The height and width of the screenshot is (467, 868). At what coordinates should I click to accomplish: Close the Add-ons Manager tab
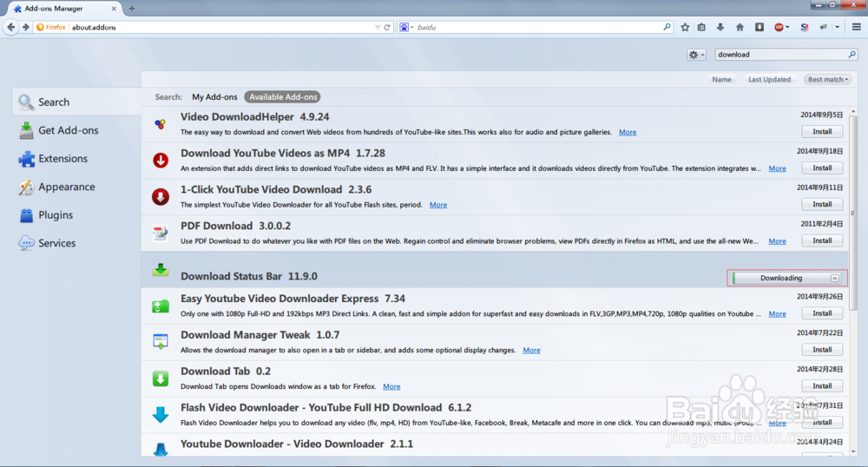(114, 9)
